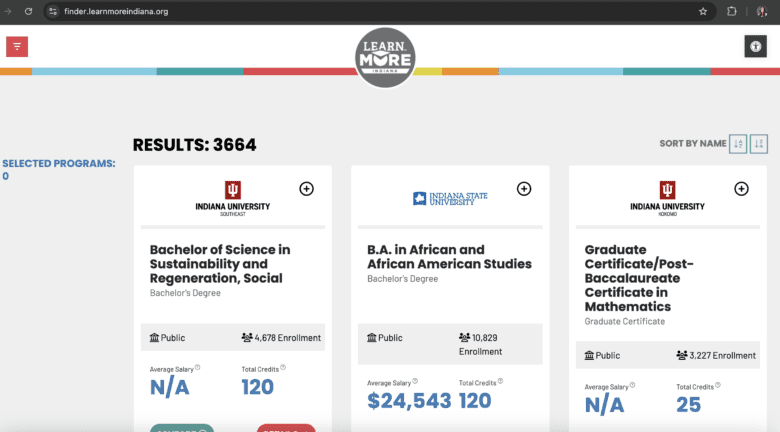Click Public label on Mathematics card
Screen dimensions: 780x432
[x=607, y=355]
